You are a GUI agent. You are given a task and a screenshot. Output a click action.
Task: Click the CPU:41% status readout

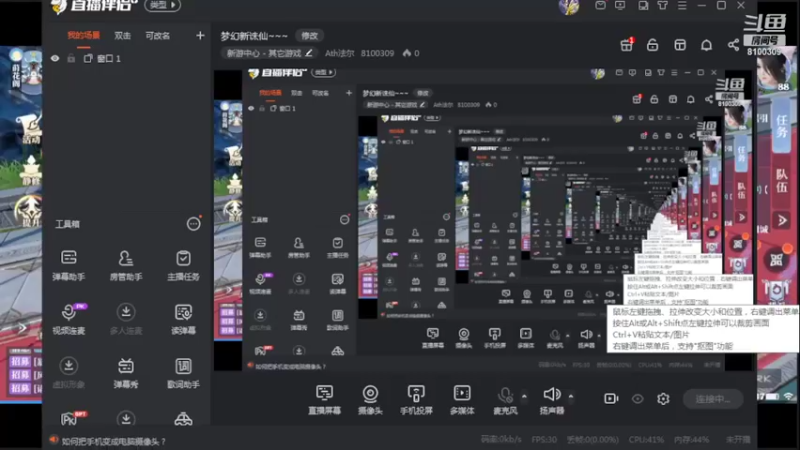[646, 439]
